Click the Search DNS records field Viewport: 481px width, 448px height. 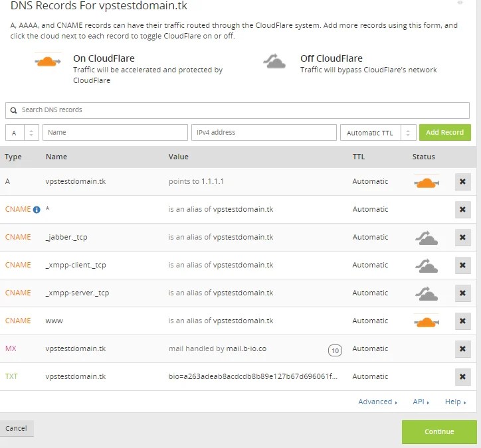[x=237, y=110]
